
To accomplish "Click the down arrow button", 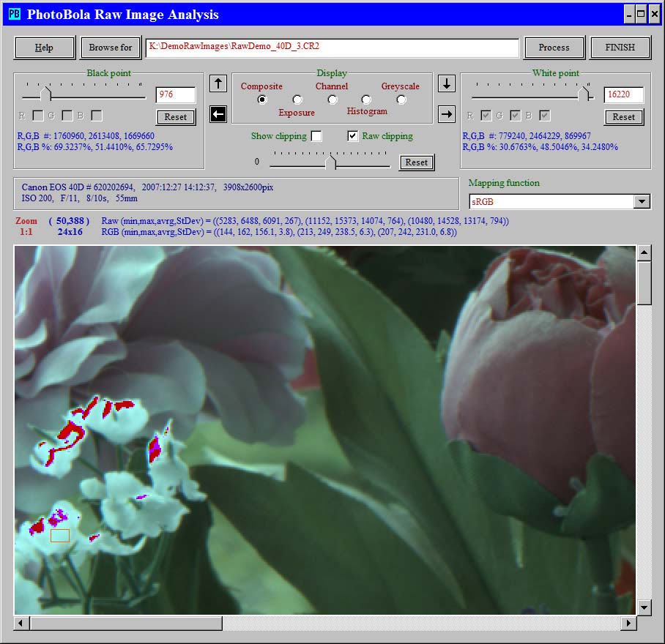I will click(x=447, y=83).
